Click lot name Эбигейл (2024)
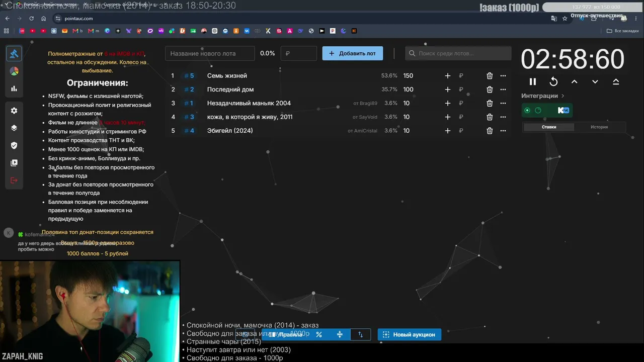The image size is (644, 362). click(230, 131)
